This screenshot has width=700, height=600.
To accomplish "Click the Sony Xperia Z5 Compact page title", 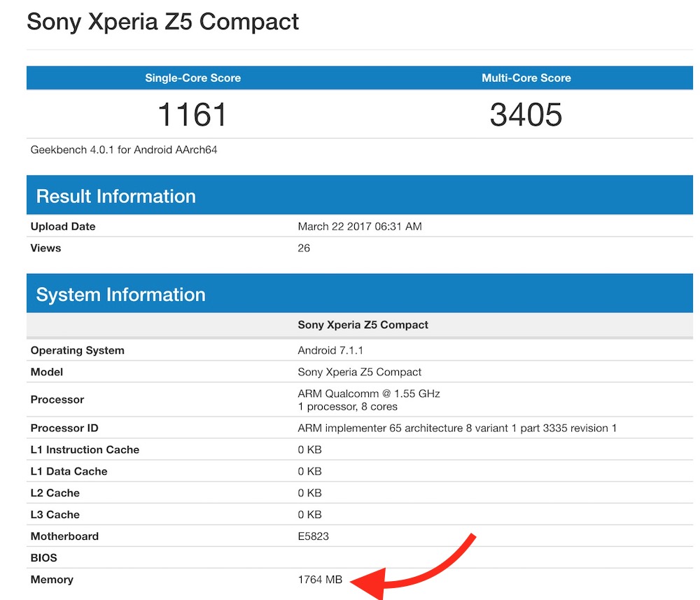I will click(x=163, y=21).
